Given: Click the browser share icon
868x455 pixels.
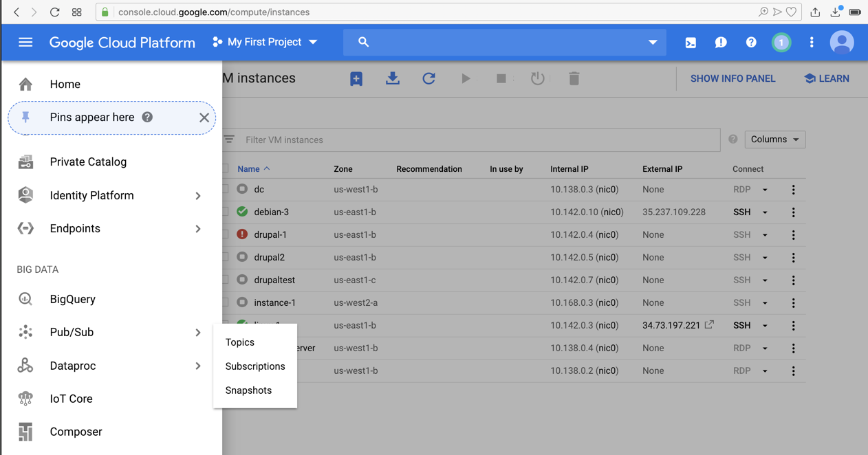Looking at the screenshot, I should click(x=815, y=12).
